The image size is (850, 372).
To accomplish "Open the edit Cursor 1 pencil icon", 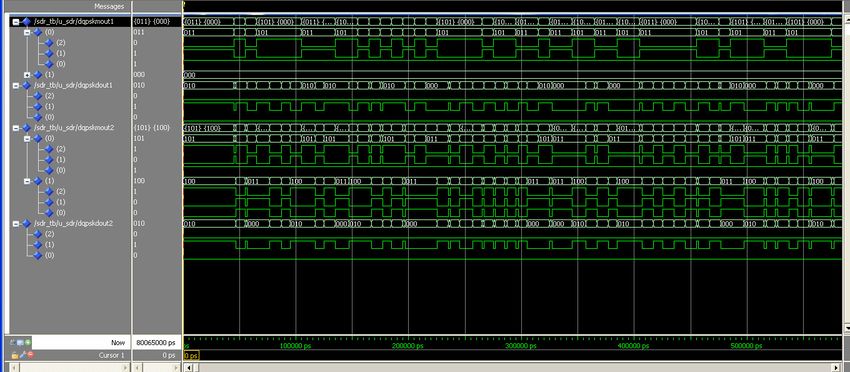I will pos(22,355).
